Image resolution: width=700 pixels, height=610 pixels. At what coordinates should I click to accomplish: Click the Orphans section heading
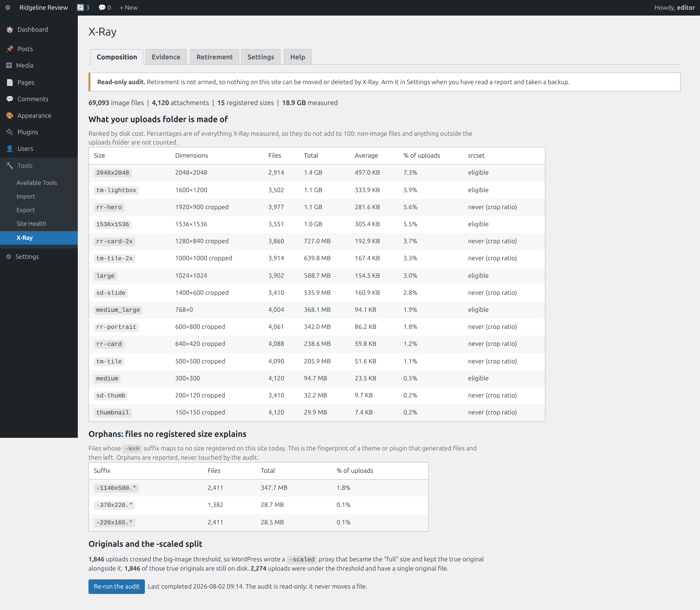(x=167, y=434)
